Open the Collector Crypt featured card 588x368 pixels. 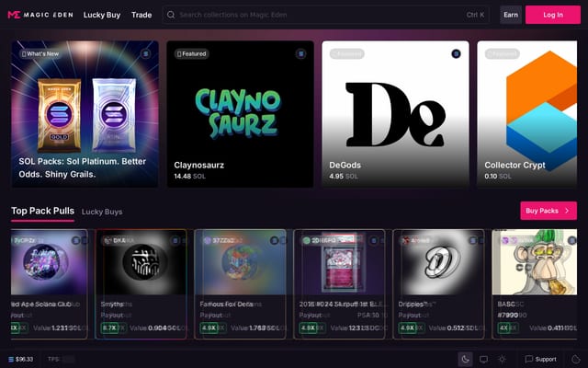tap(526, 114)
